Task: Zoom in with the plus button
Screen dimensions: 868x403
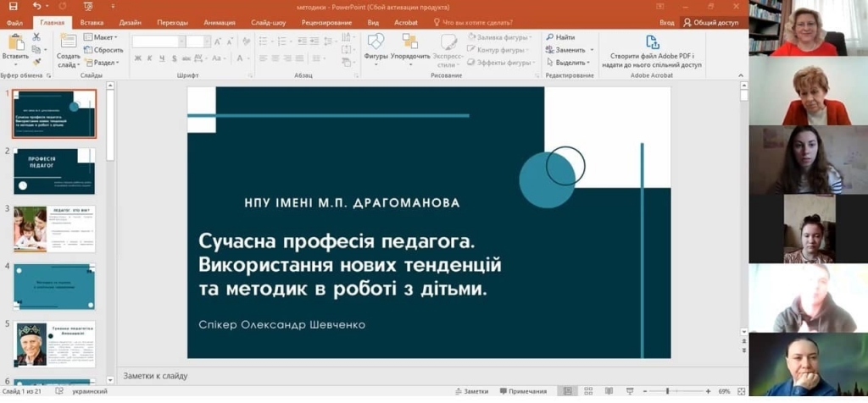Action: pyautogui.click(x=708, y=391)
